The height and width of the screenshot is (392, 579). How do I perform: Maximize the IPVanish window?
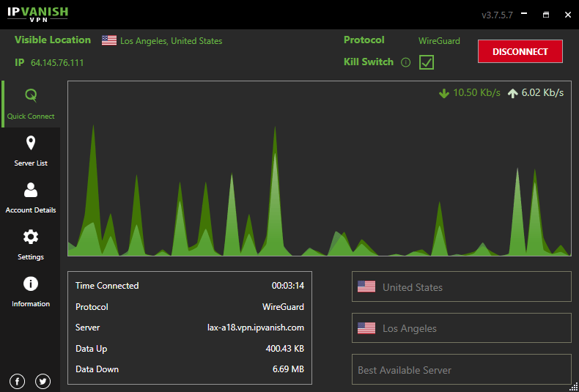click(546, 15)
